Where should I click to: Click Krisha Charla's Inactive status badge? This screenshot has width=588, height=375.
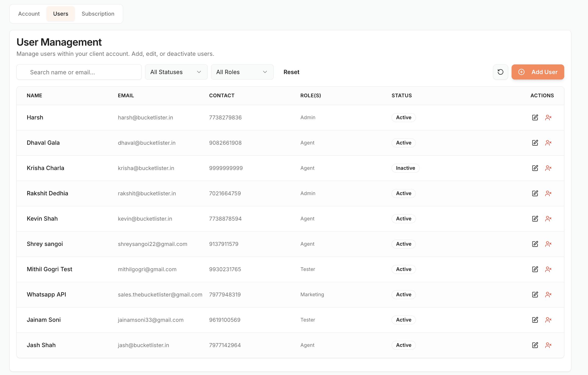tap(405, 168)
